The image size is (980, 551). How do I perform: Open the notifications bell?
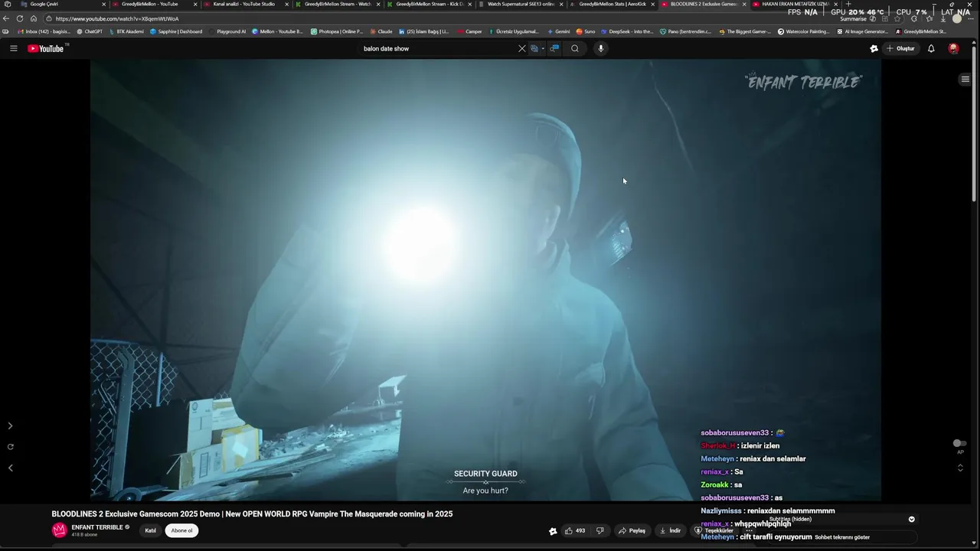931,48
